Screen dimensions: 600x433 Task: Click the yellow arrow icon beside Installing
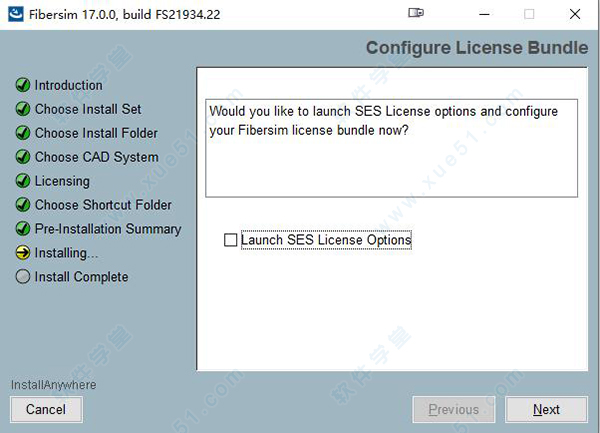[x=23, y=252]
